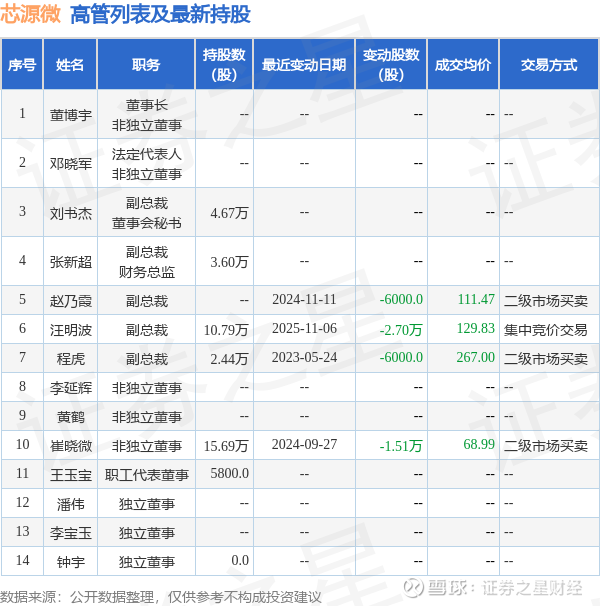Click the 15.69万 shareholding value
This screenshot has width=600, height=606.
click(226, 446)
